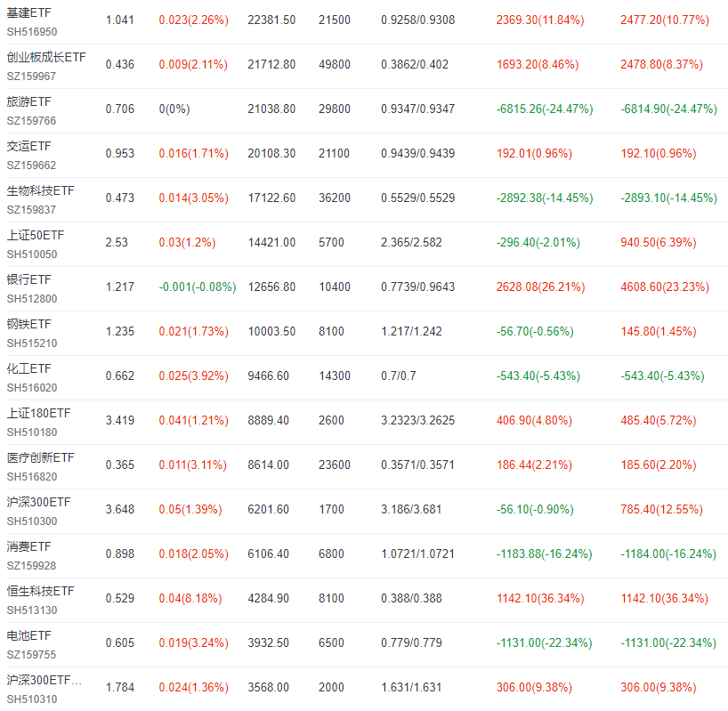Image resolution: width=728 pixels, height=711 pixels.
Task: Click stock code SH510180
Action: tap(32, 432)
